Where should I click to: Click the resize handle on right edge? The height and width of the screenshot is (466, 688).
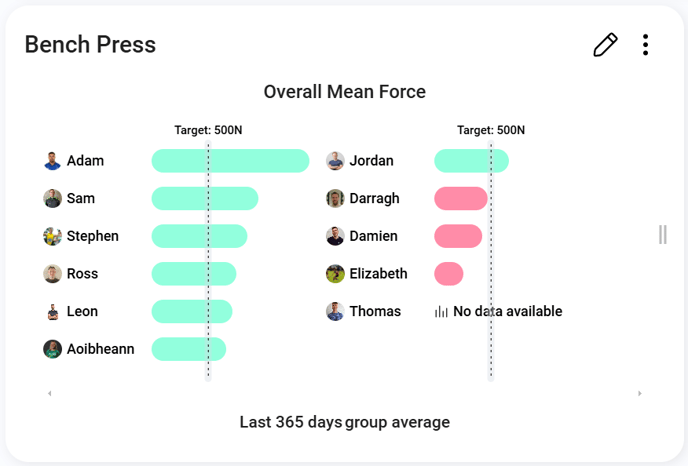pos(663,235)
